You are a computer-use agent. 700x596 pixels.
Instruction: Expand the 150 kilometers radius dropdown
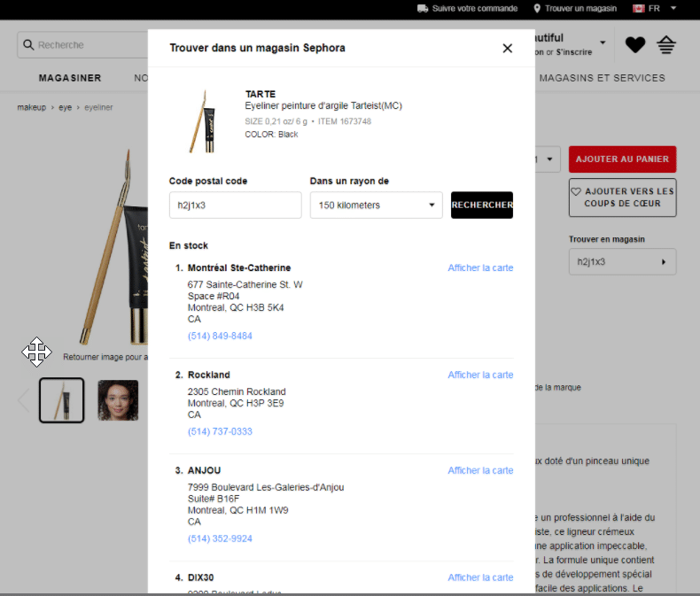376,205
